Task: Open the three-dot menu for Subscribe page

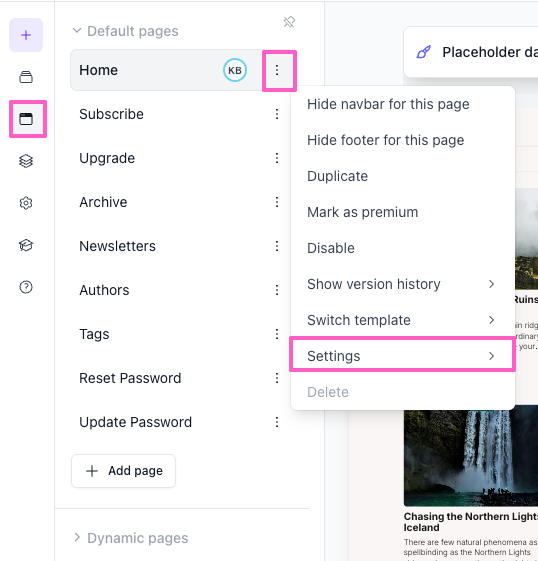Action: click(277, 114)
